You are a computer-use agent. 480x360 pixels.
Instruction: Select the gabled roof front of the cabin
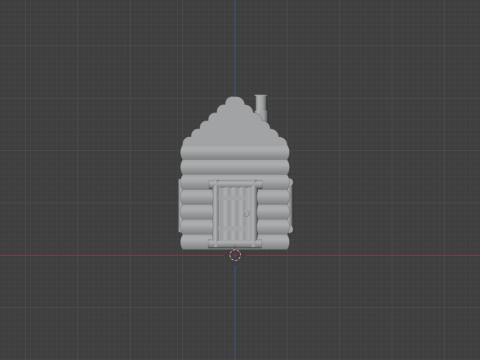click(235, 123)
